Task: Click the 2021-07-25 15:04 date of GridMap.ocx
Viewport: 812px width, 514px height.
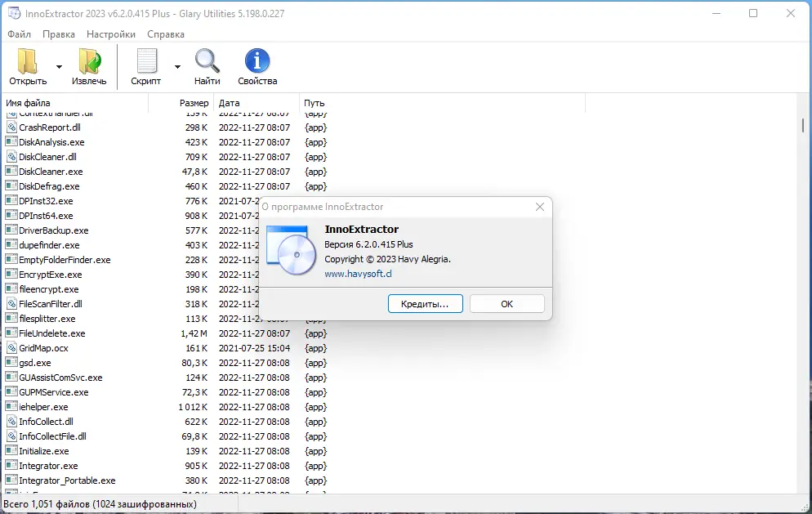Action: point(254,348)
